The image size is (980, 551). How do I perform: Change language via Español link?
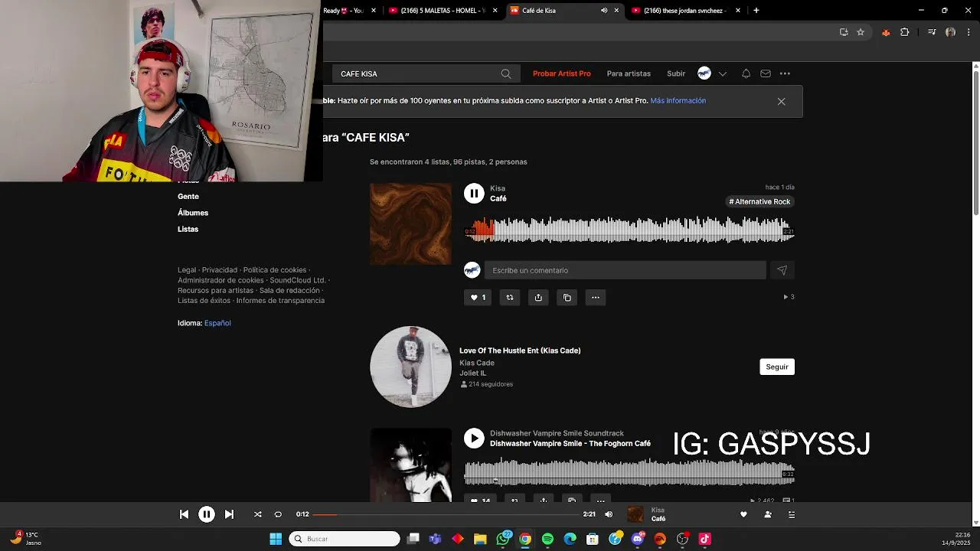(217, 323)
